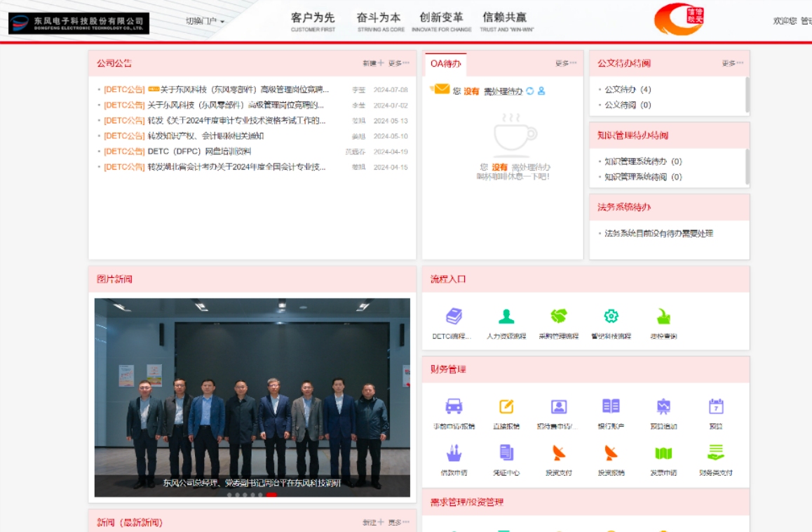812x532 pixels.
Task: Open the DETC (DFPC) 网盘培训资料 announcement
Action: click(199, 152)
